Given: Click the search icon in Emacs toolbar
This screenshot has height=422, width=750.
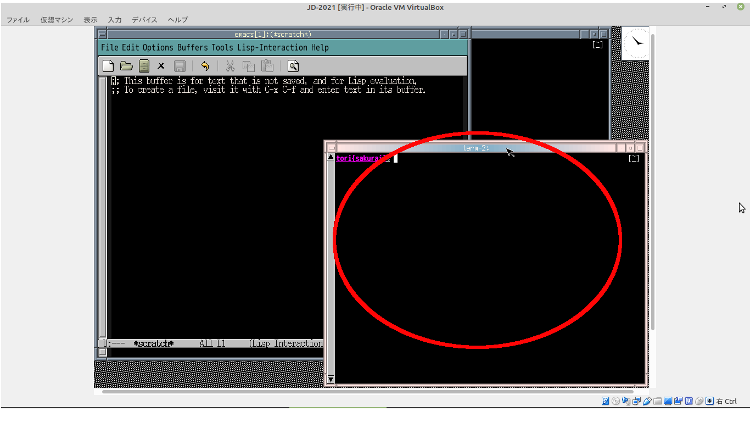Looking at the screenshot, I should pyautogui.click(x=294, y=66).
